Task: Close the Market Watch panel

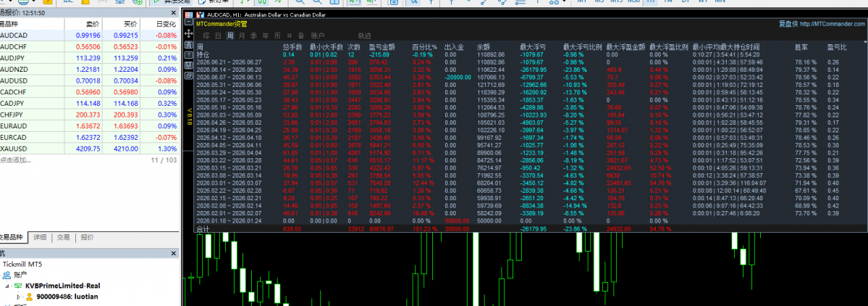Action: (174, 12)
